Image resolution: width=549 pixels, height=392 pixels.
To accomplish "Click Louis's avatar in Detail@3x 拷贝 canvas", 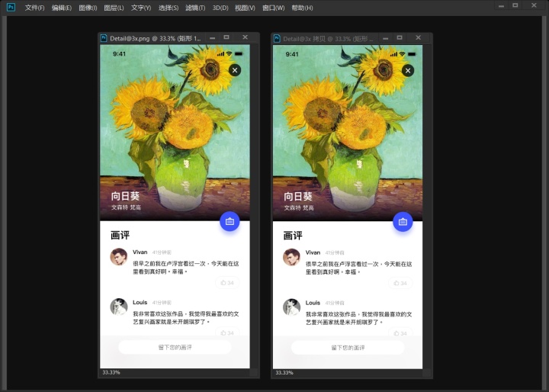I will click(291, 307).
